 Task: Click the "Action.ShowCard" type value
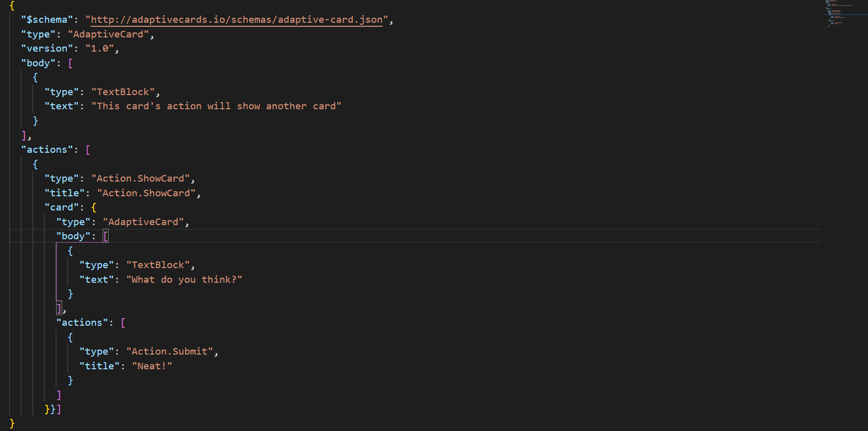tap(141, 179)
